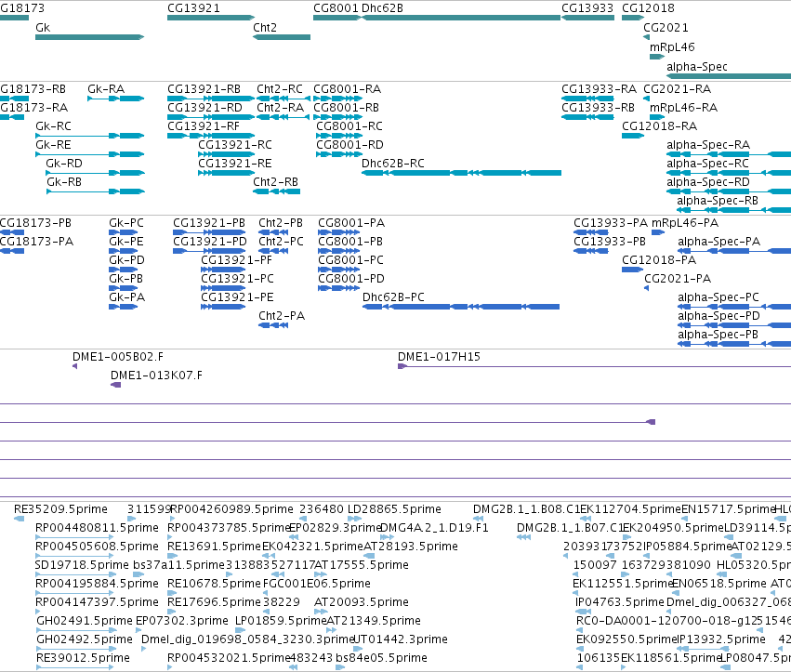The image size is (791, 672).
Task: Select the CG13933-PA protein label
Action: (x=611, y=222)
